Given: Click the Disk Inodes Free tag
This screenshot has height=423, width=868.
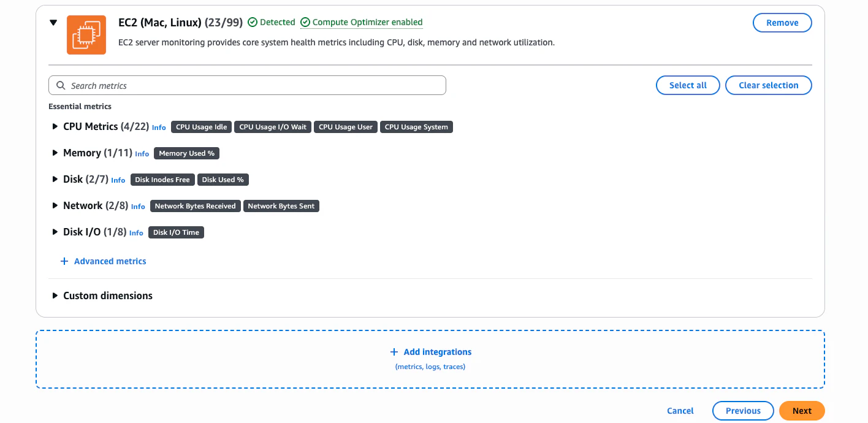Looking at the screenshot, I should [162, 180].
